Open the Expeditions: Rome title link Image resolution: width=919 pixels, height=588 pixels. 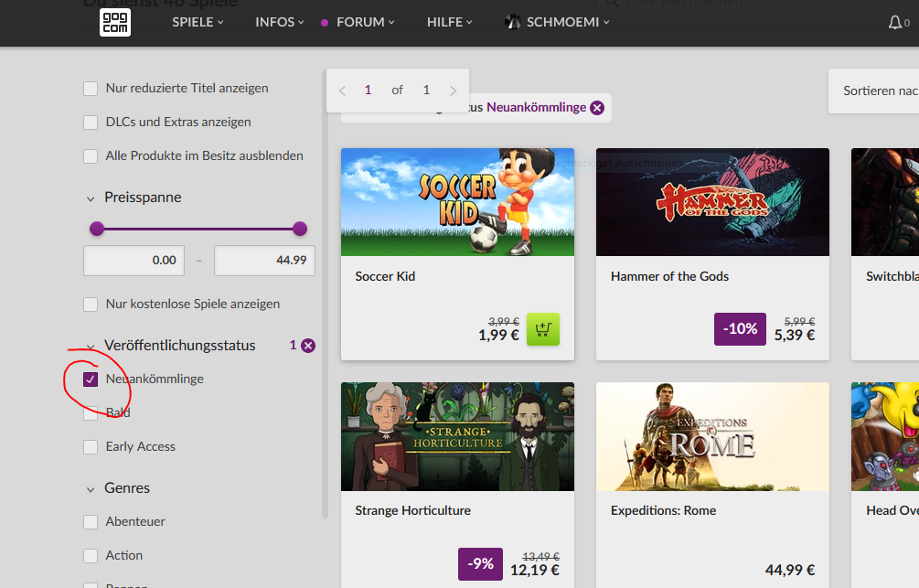[x=664, y=510]
